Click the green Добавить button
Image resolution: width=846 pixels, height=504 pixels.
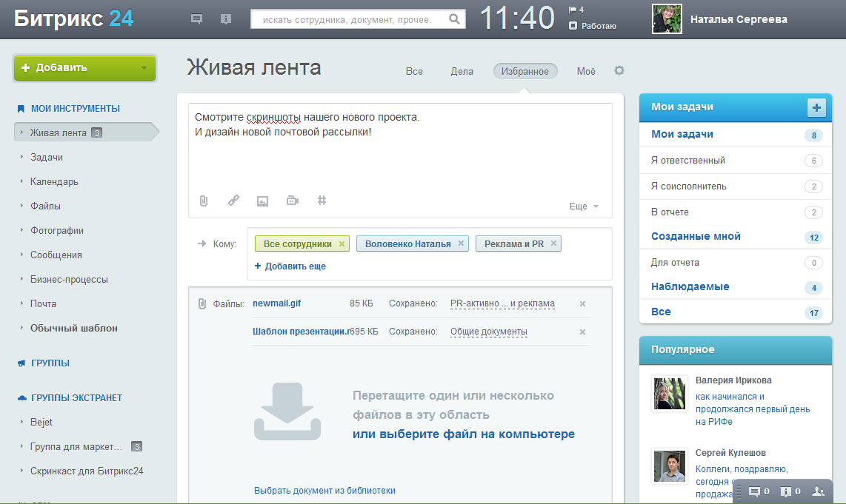(x=84, y=68)
